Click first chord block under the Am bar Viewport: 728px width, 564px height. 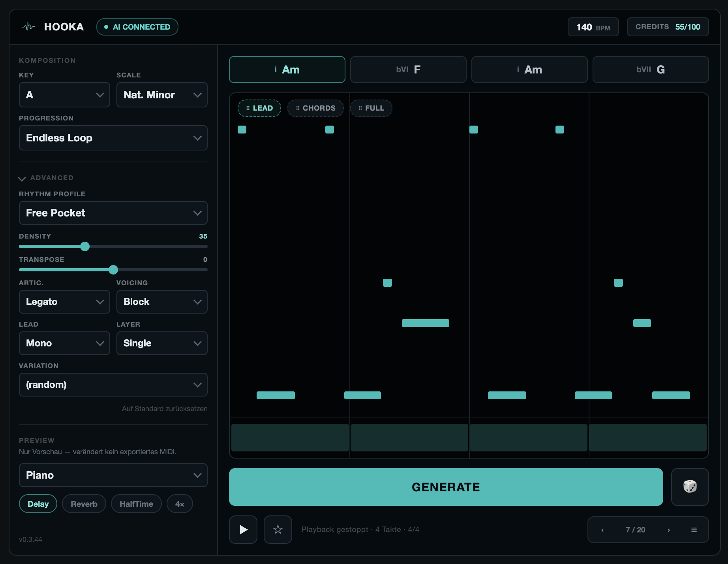tap(290, 438)
